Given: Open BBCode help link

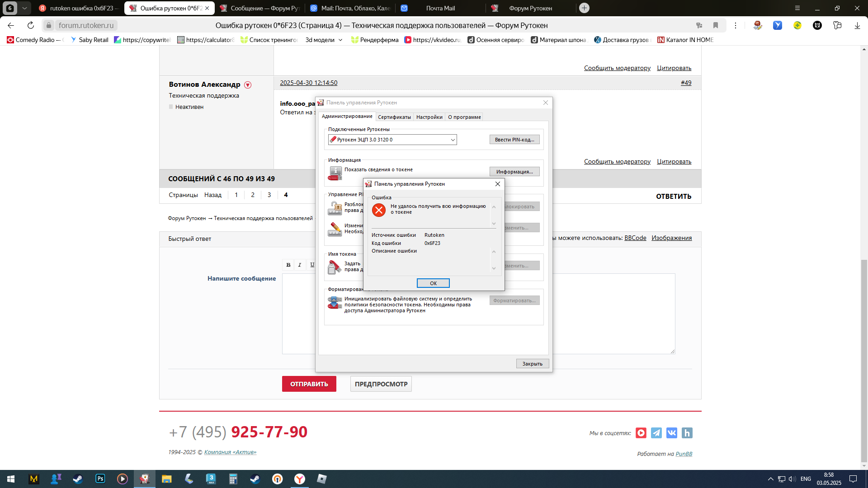Looking at the screenshot, I should point(635,238).
